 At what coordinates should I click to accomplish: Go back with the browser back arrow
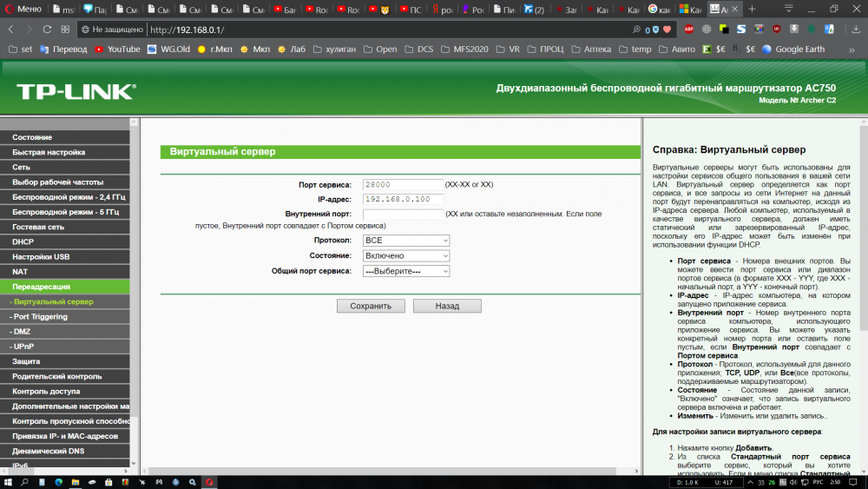pyautogui.click(x=10, y=30)
